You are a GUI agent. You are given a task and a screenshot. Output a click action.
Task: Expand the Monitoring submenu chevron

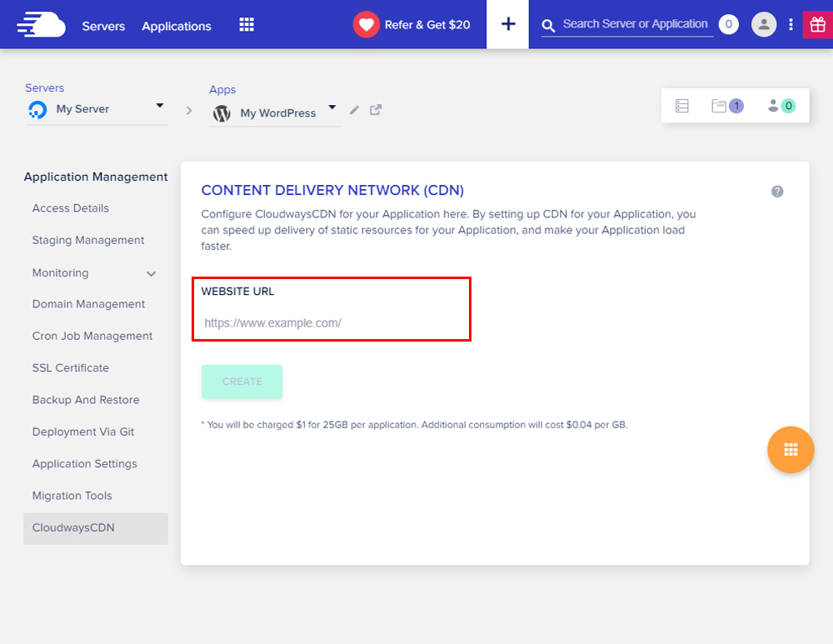click(152, 274)
